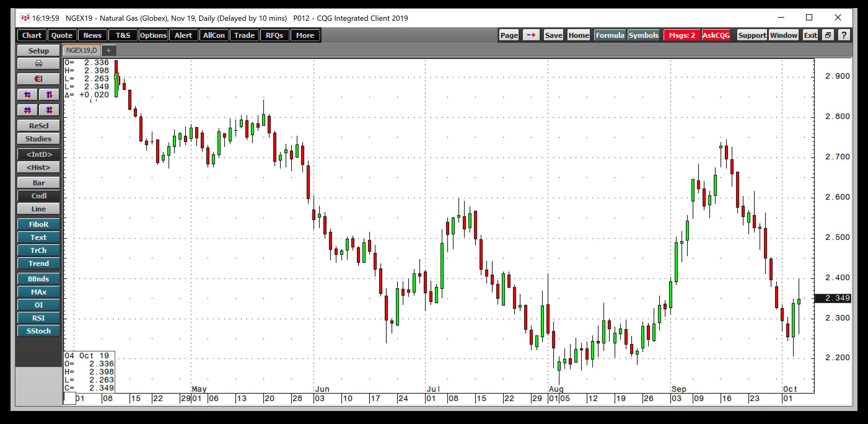This screenshot has width=868, height=424.
Task: Click the Exit button
Action: pyautogui.click(x=810, y=35)
